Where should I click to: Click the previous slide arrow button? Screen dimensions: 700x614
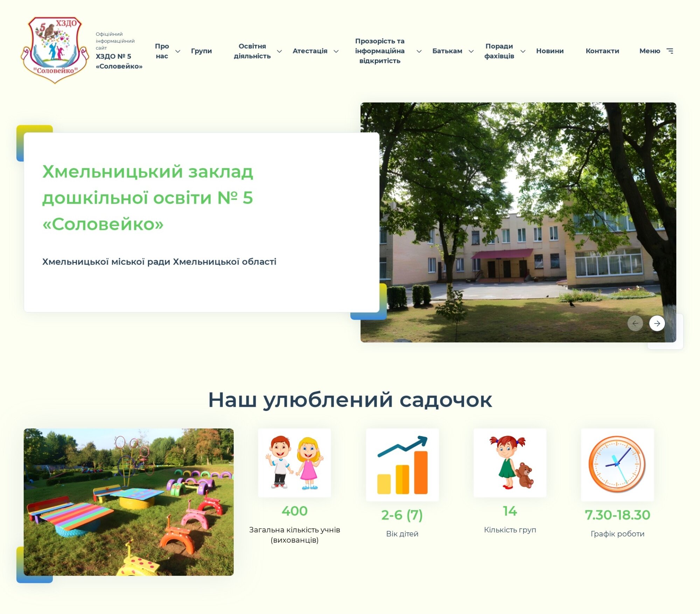click(x=635, y=323)
